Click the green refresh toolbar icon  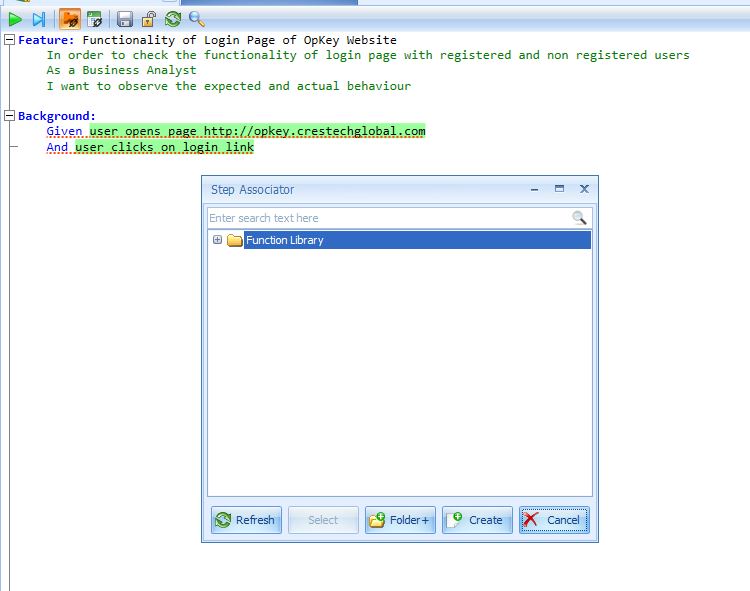173,20
